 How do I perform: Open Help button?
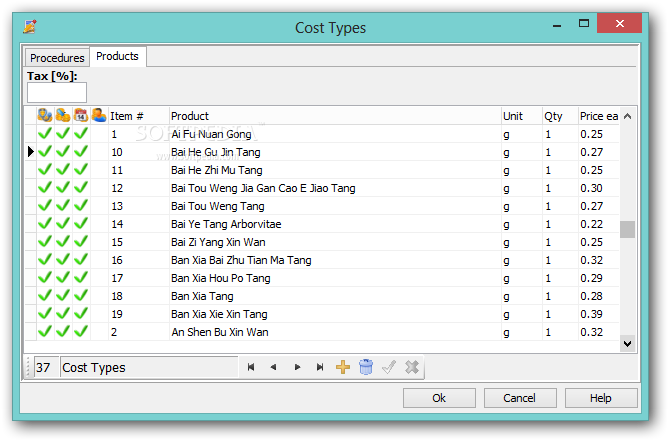601,398
